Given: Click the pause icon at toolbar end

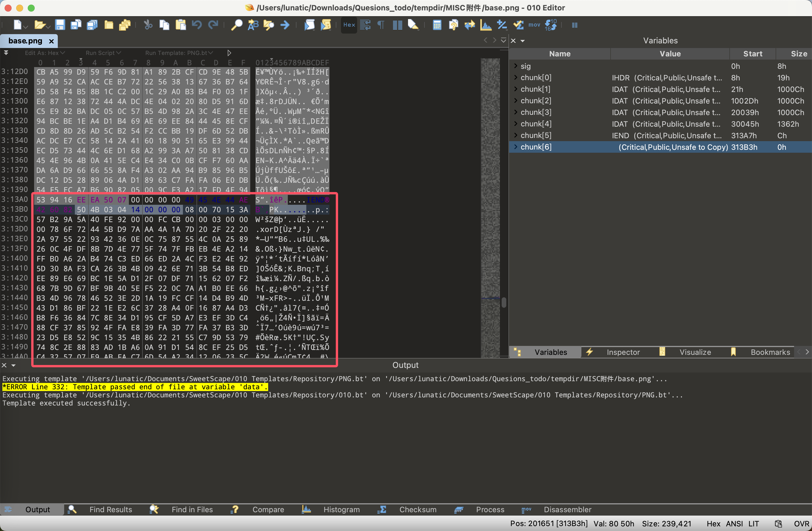Looking at the screenshot, I should (x=574, y=25).
